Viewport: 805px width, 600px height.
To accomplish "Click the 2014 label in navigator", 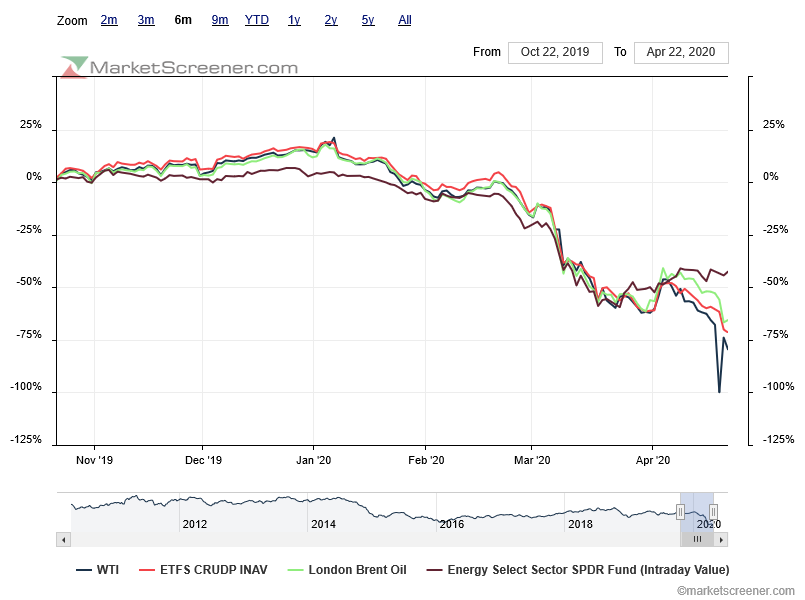I will 323,524.
